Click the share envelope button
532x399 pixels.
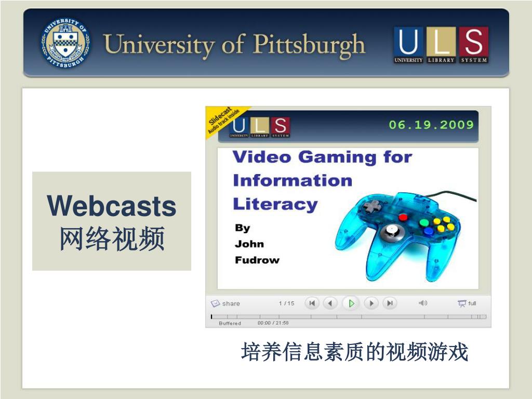coord(225,303)
